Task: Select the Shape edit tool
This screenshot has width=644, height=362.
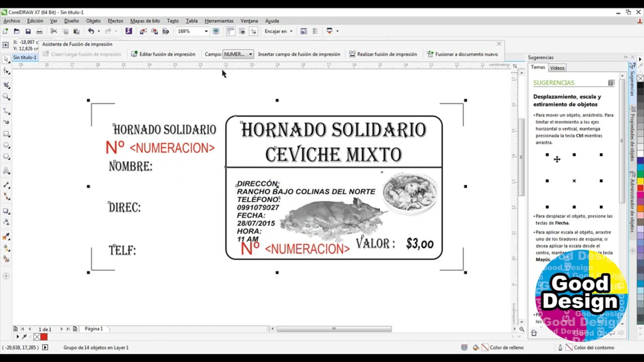Action: coord(7,72)
